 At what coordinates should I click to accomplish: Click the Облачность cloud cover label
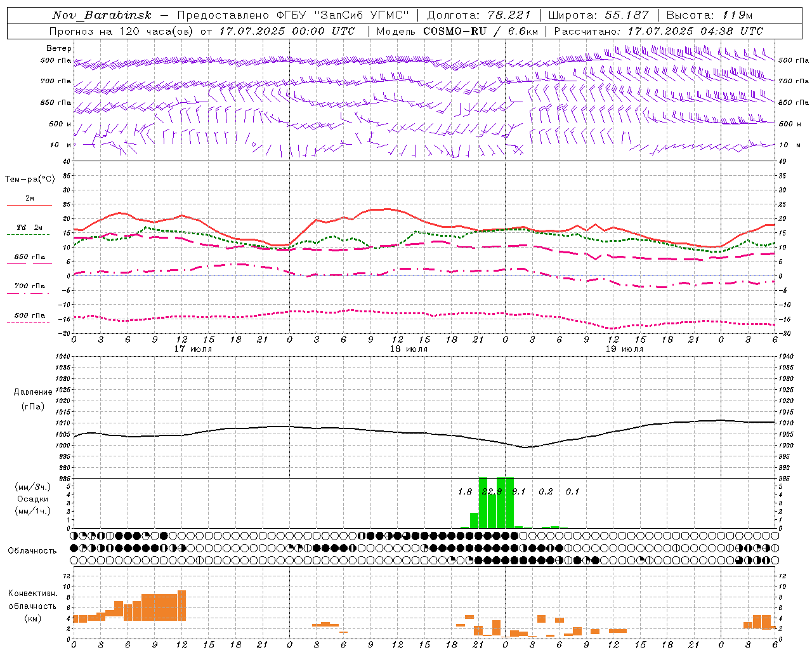(32, 550)
